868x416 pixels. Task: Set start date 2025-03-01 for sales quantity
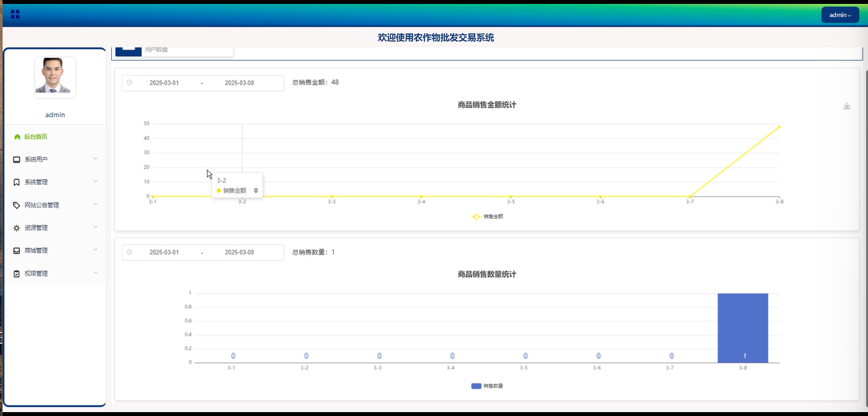tap(164, 253)
